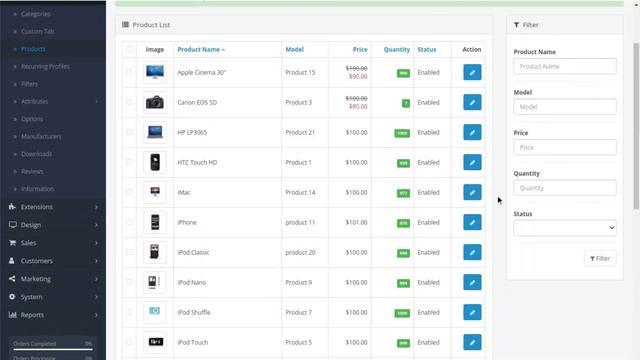Sort the table by Product Name

(x=201, y=49)
